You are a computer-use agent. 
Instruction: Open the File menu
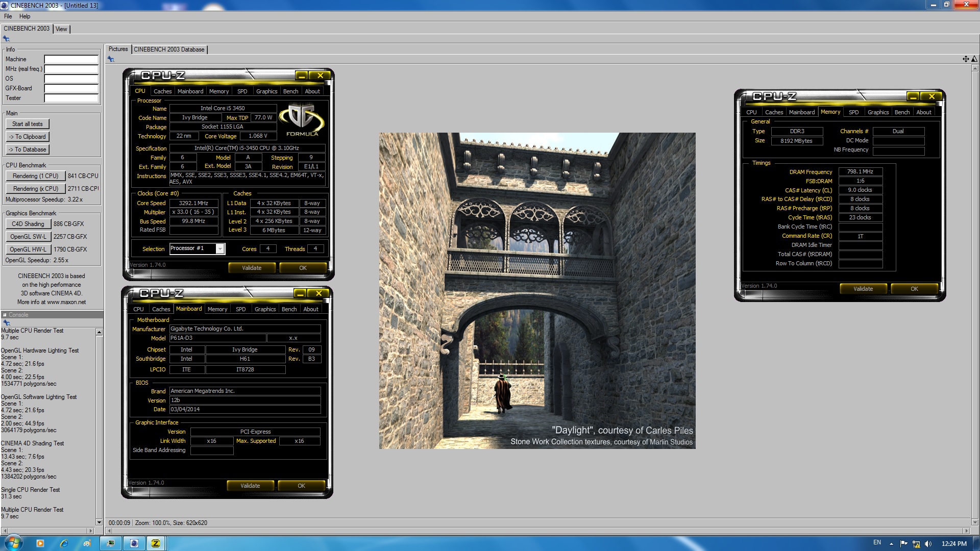tap(8, 16)
